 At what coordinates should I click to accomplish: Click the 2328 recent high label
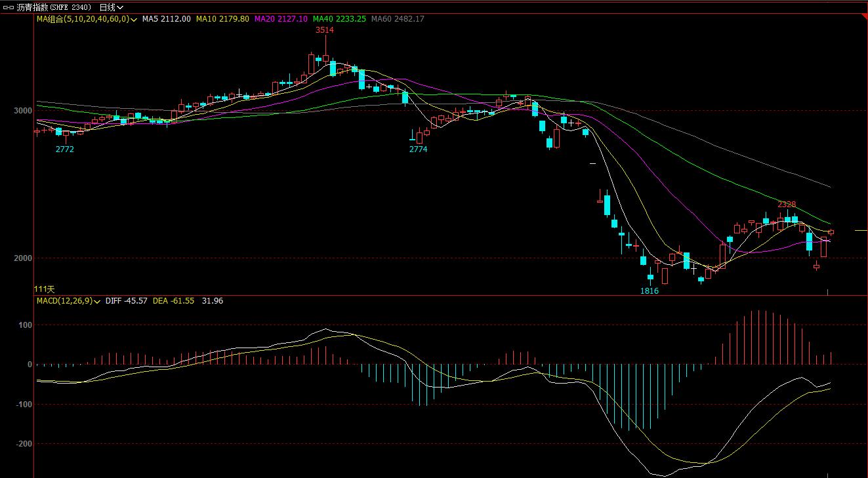point(787,205)
